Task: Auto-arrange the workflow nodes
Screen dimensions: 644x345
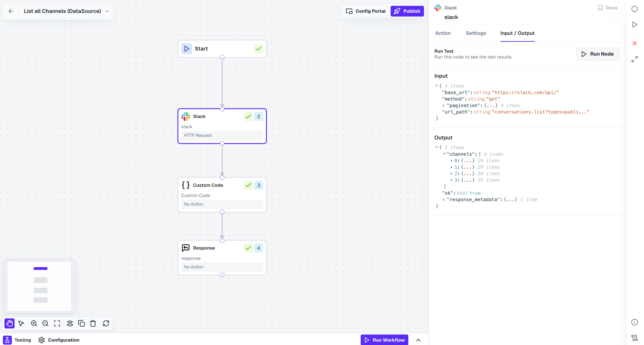Action: pyautogui.click(x=70, y=323)
